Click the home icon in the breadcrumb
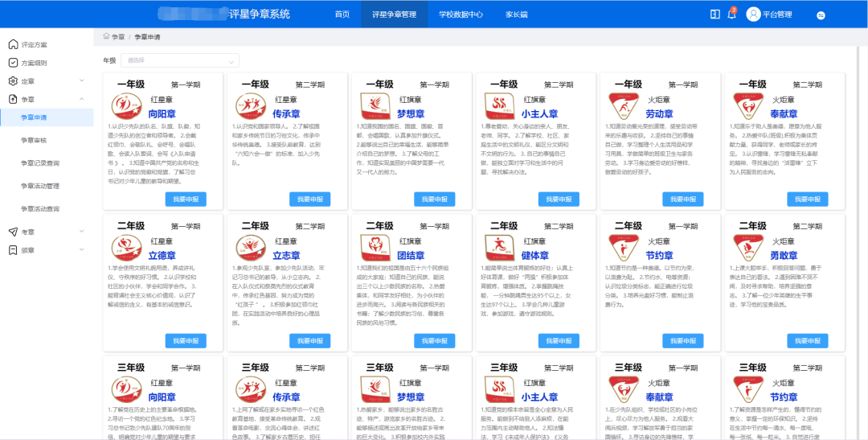This screenshot has width=868, height=440. click(106, 36)
